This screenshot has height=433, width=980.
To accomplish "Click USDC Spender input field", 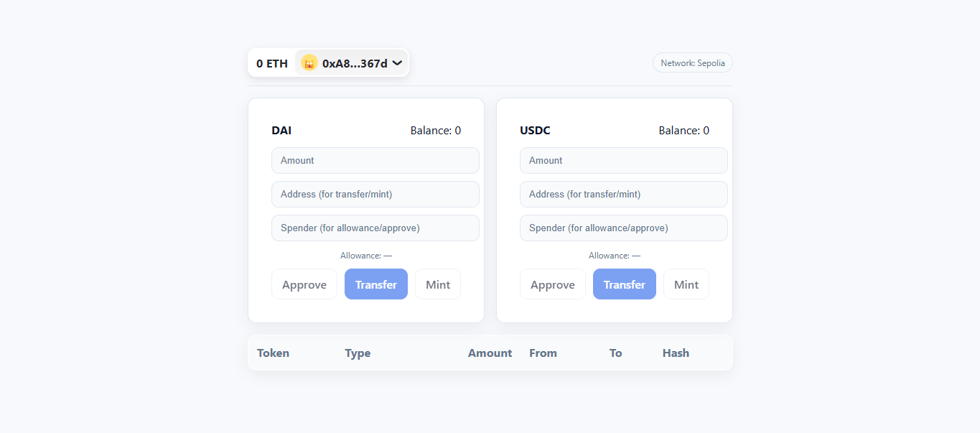I will click(623, 228).
